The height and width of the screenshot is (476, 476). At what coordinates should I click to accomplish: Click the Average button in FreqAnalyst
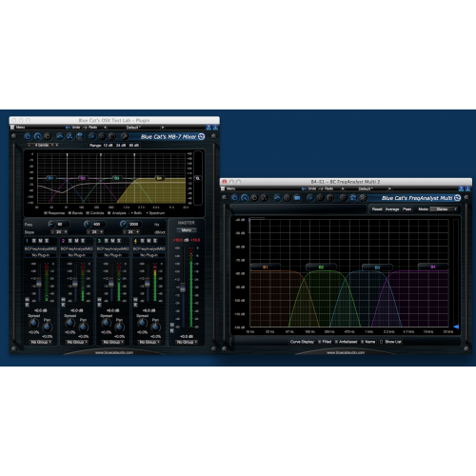[392, 209]
